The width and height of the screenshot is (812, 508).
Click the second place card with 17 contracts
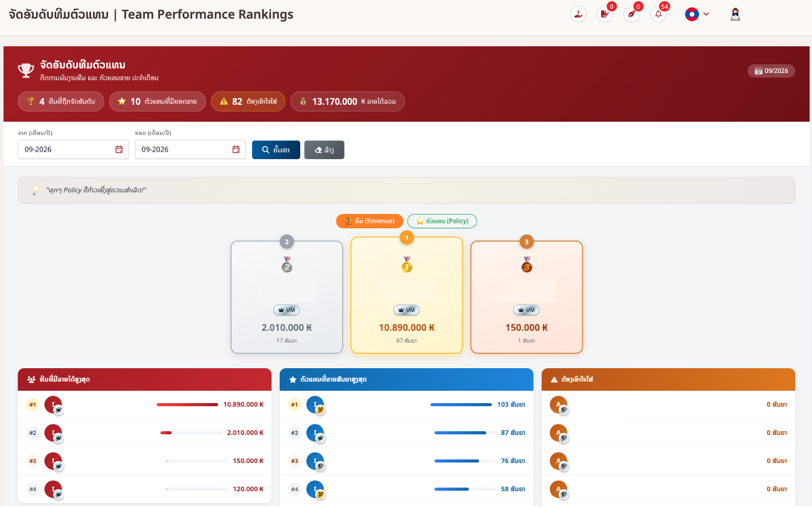287,297
